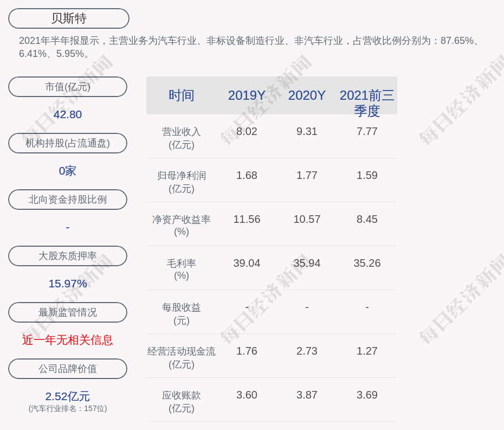The height and width of the screenshot is (430, 504).
Task: Select the 市值(亿元) label pill
Action: (x=68, y=87)
